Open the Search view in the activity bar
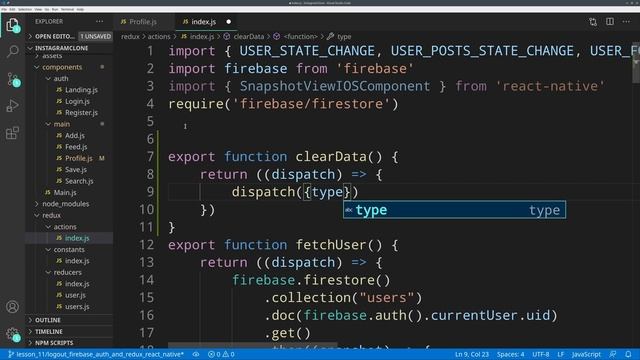Image resolution: width=640 pixels, height=360 pixels. tap(13, 52)
